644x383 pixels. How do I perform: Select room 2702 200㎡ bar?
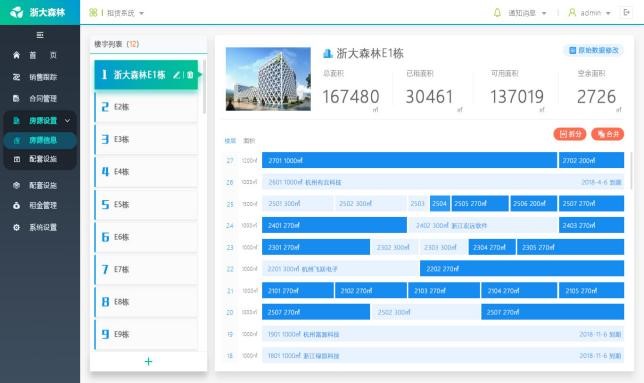tap(591, 160)
